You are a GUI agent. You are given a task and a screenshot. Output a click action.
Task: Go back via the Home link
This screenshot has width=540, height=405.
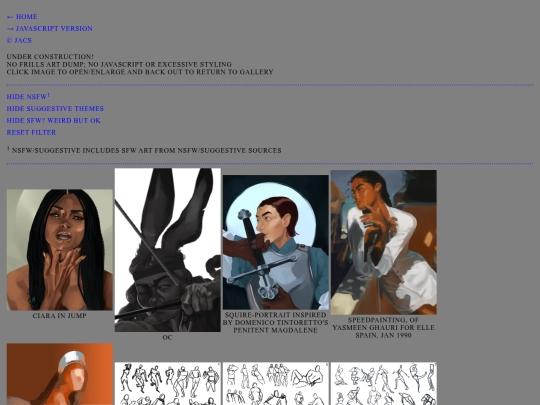tap(22, 17)
